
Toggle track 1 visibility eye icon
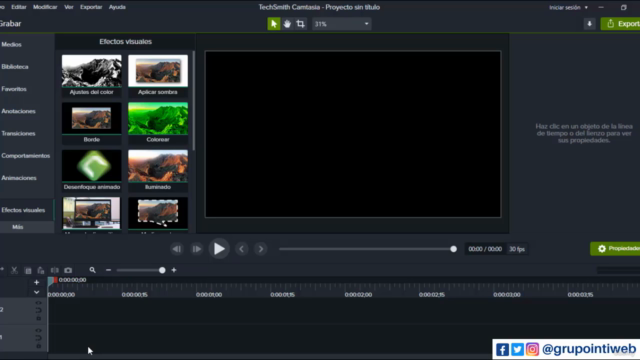point(38,331)
